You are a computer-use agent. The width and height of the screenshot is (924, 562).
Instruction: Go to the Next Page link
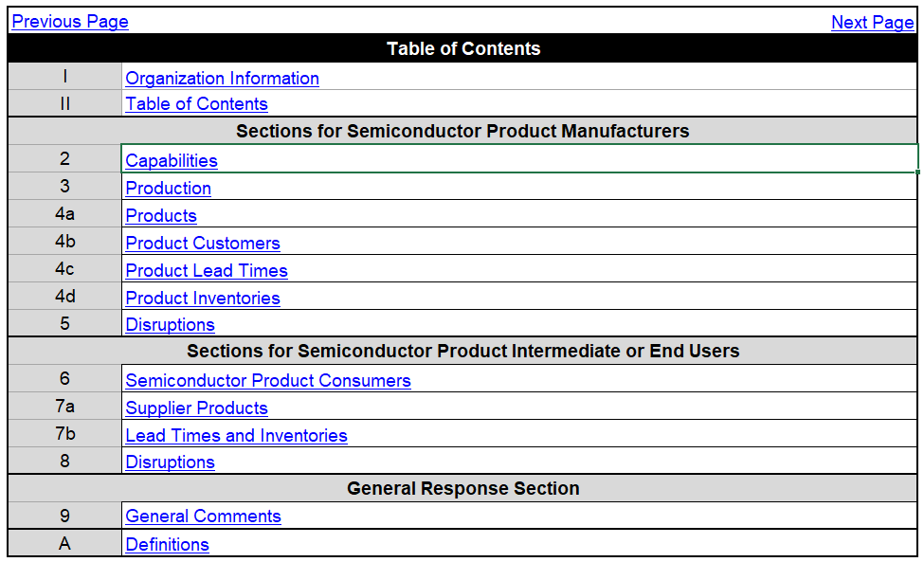coord(872,23)
